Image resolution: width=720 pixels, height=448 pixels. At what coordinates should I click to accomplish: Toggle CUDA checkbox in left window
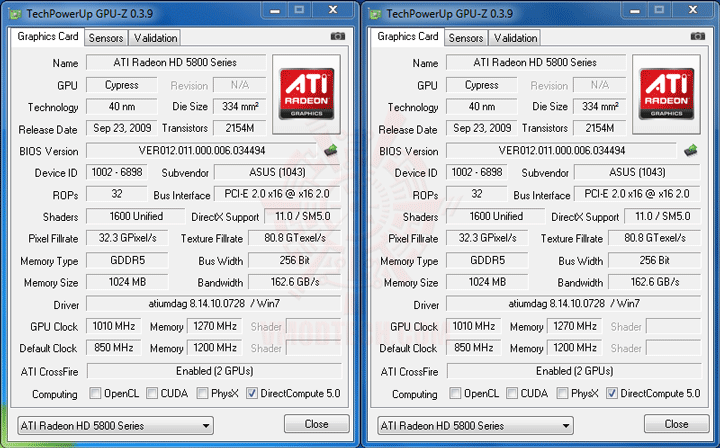click(152, 393)
